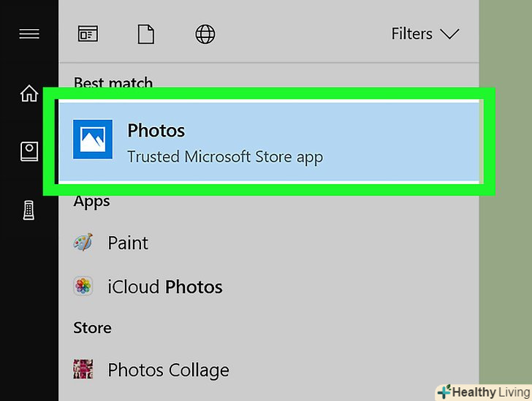Image resolution: width=532 pixels, height=401 pixels.
Task: Open Photos Collage in the Store
Action: (168, 370)
